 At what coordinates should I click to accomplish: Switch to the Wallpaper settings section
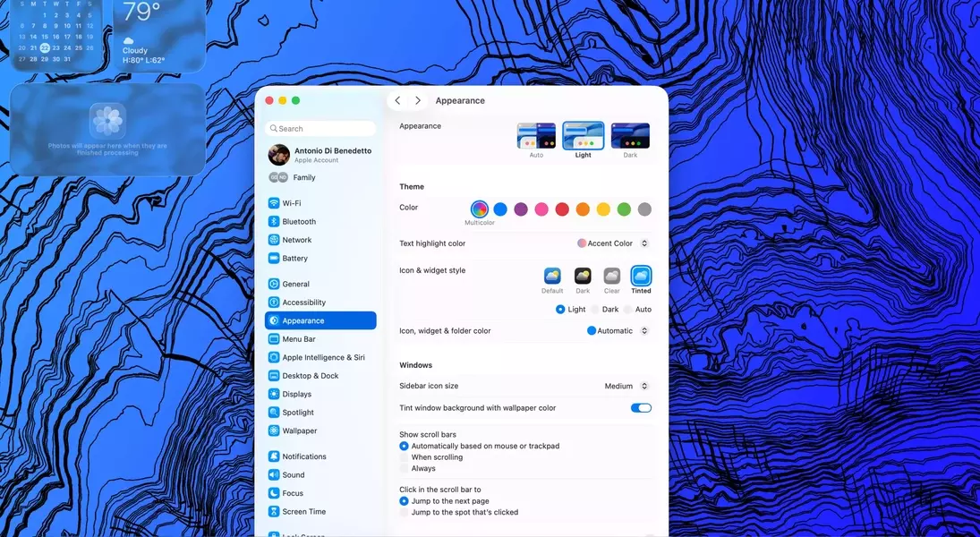coord(299,430)
